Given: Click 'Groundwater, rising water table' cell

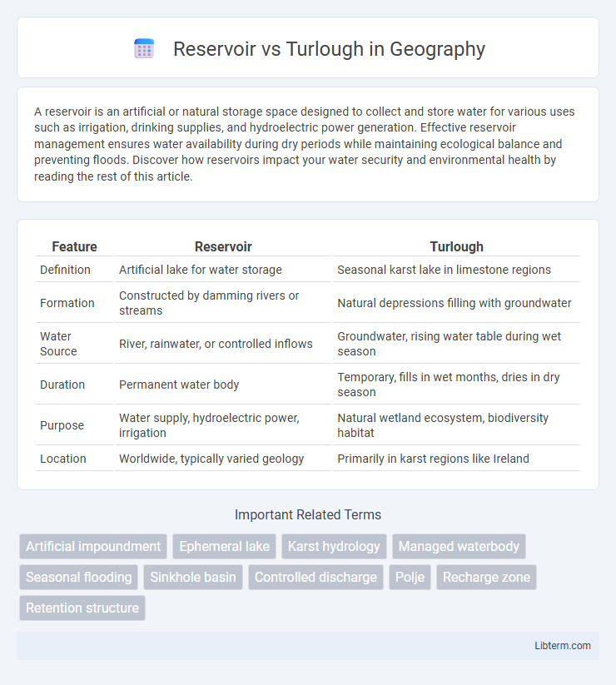Looking at the screenshot, I should [x=456, y=344].
